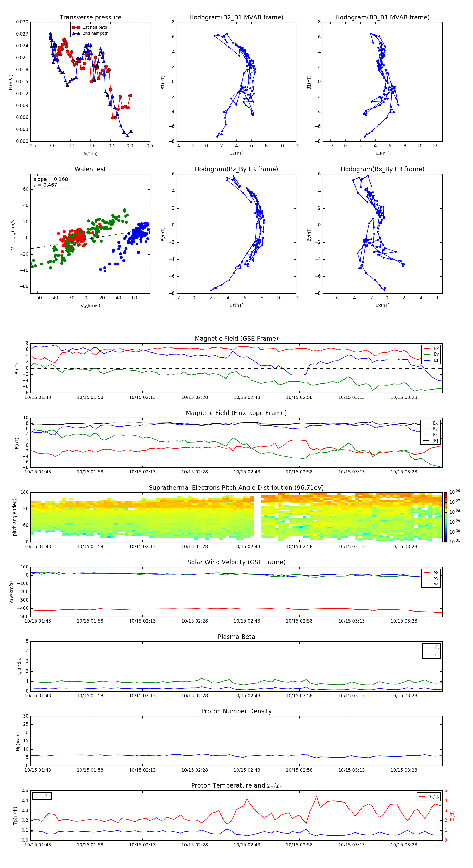The height and width of the screenshot is (868, 473).
Task: Click the Suprathermal Electrons Pitch Angle title
Action: [x=236, y=488]
